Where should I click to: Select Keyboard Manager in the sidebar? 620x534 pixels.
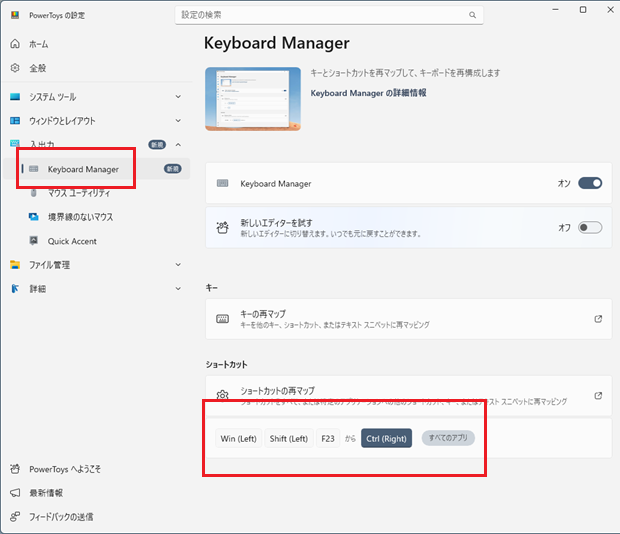[83, 169]
